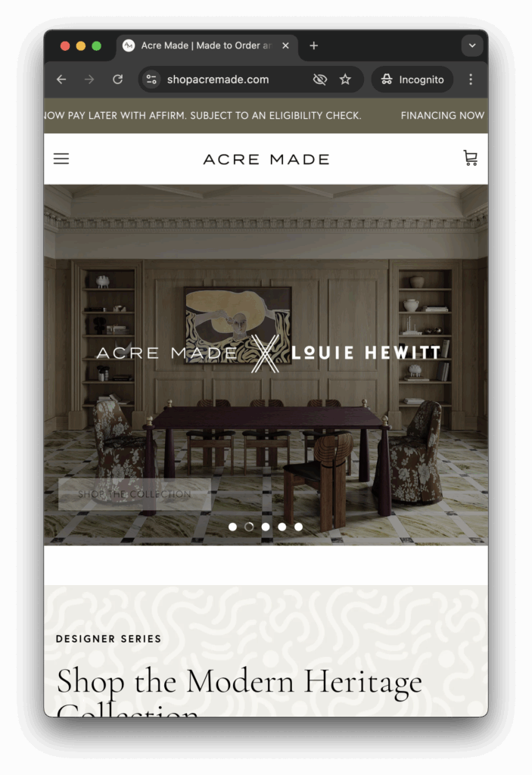The image size is (532, 775).
Task: Select the first carousel slide dot
Action: pyautogui.click(x=232, y=527)
